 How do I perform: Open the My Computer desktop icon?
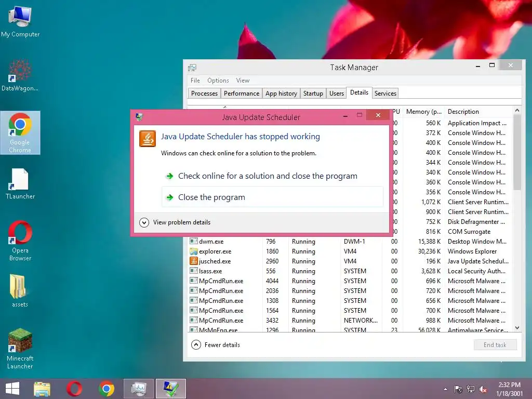(x=20, y=22)
